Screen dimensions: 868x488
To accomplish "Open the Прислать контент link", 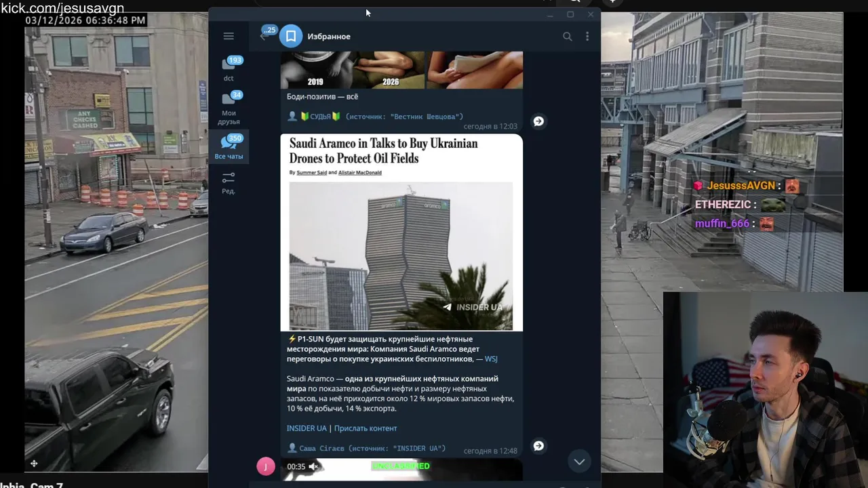I will 366,428.
